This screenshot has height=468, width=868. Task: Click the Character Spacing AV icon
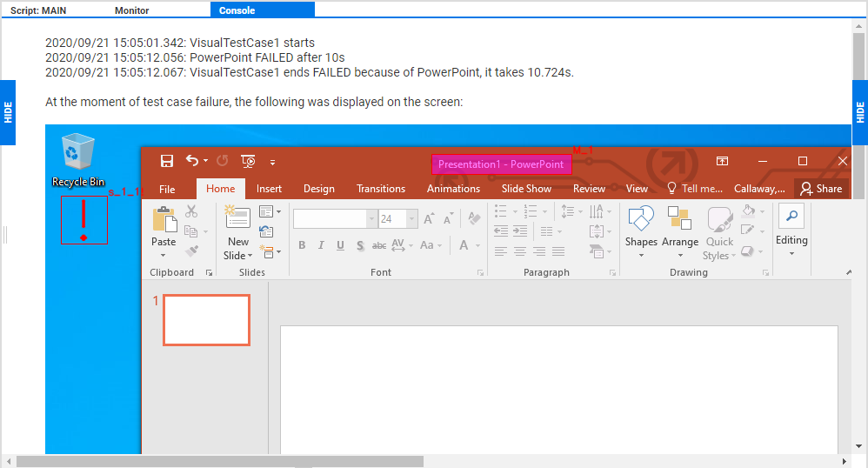398,244
